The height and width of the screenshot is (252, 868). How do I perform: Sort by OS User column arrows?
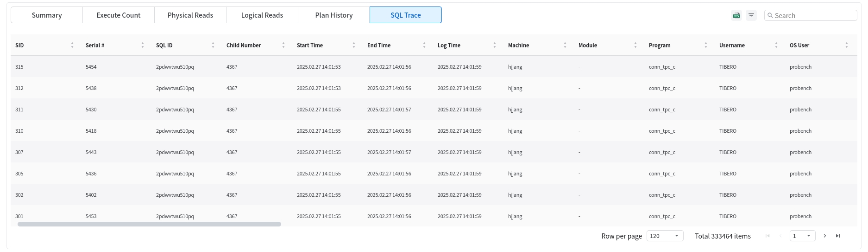click(847, 45)
